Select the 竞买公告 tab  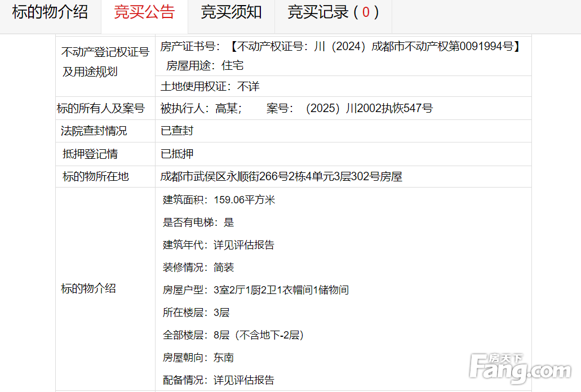pos(144,13)
